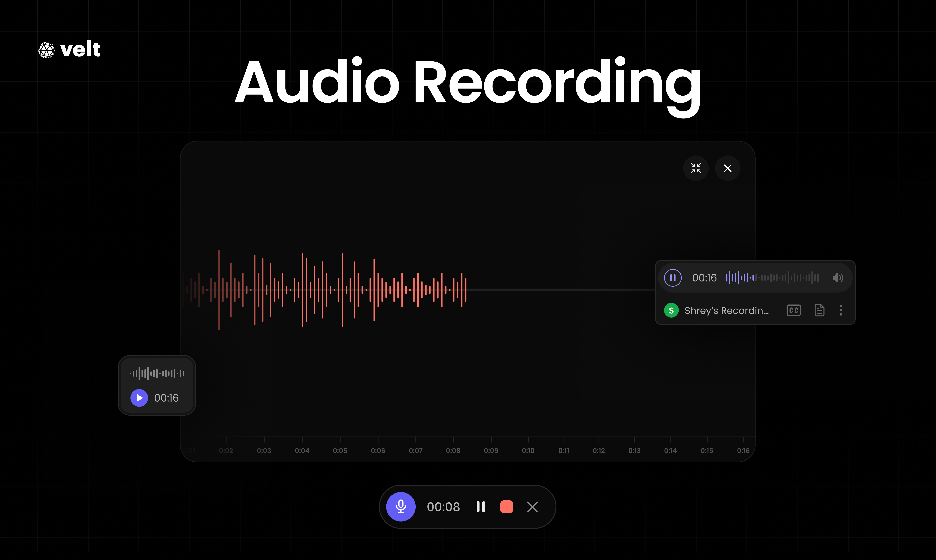
Task: Open the three-dot more options menu
Action: 841,311
